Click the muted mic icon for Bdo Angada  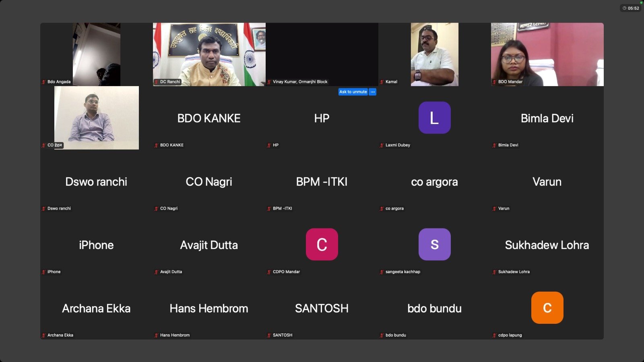click(44, 82)
